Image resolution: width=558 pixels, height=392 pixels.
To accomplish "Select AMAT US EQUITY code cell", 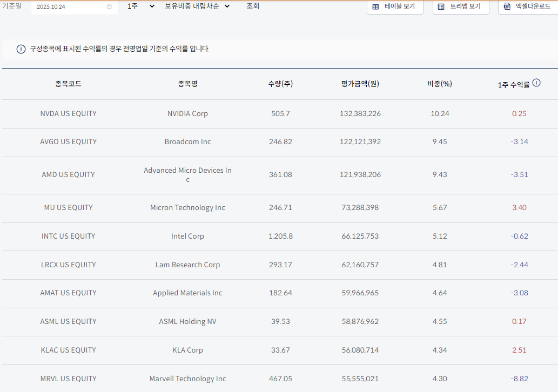I will click(x=68, y=293).
